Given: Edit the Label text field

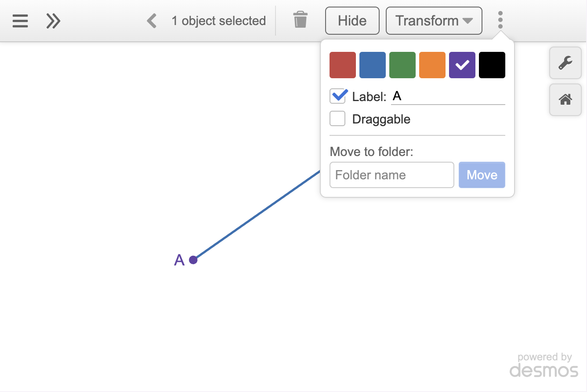Looking at the screenshot, I should coord(448,96).
